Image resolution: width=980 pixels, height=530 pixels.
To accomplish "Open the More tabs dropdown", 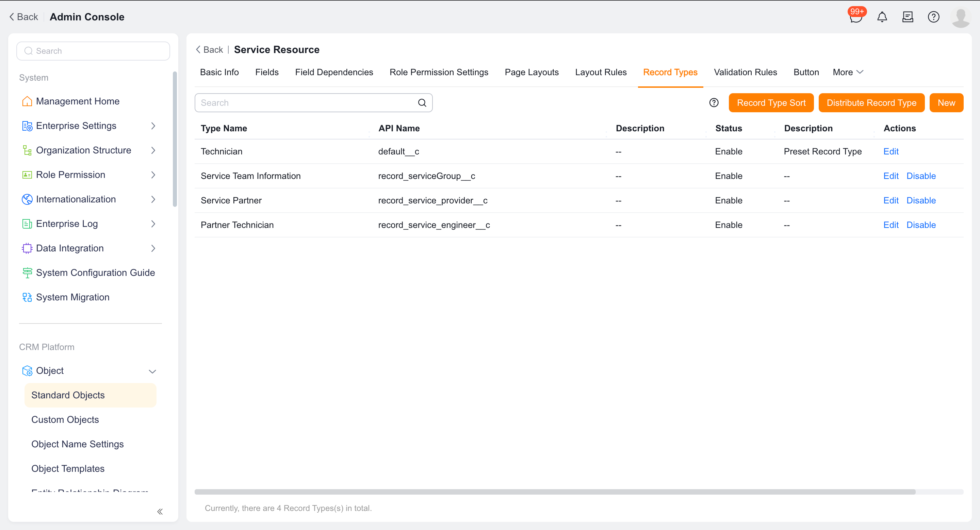I will pyautogui.click(x=848, y=72).
